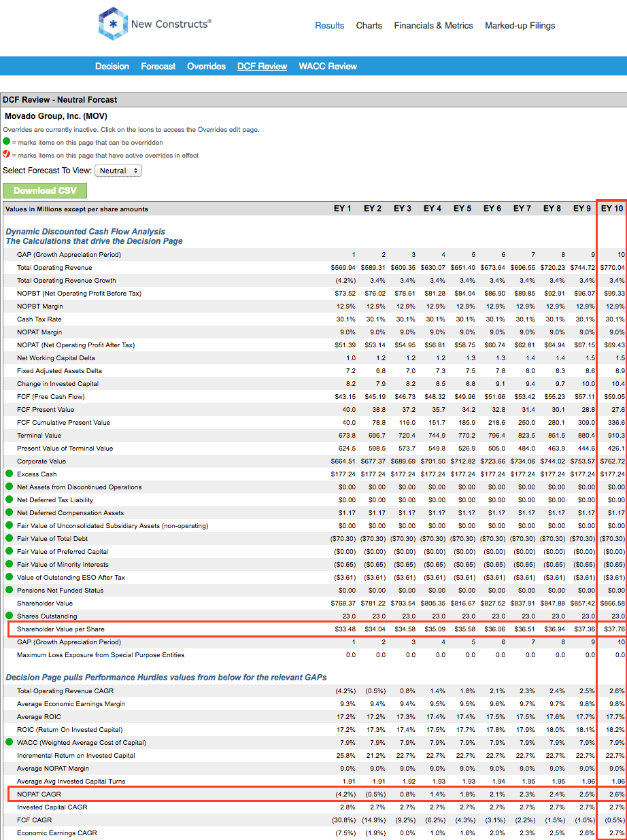Viewport: 627px width, 840px height.
Task: Click the Corporate Value row label
Action: (x=40, y=461)
